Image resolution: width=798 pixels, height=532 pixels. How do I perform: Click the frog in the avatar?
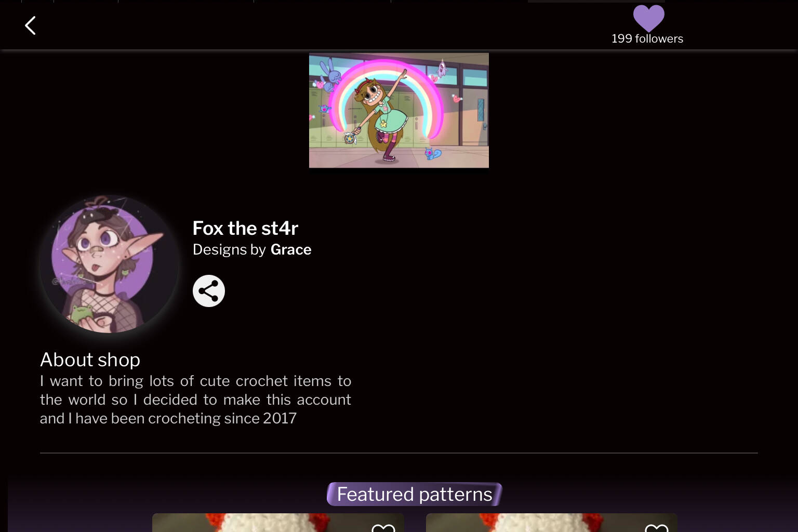tap(83, 313)
